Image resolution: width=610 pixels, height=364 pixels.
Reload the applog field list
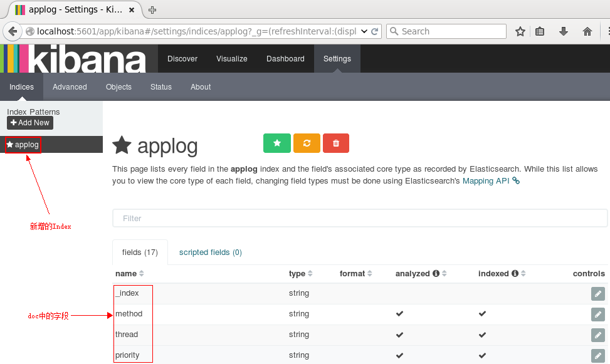[x=306, y=143]
